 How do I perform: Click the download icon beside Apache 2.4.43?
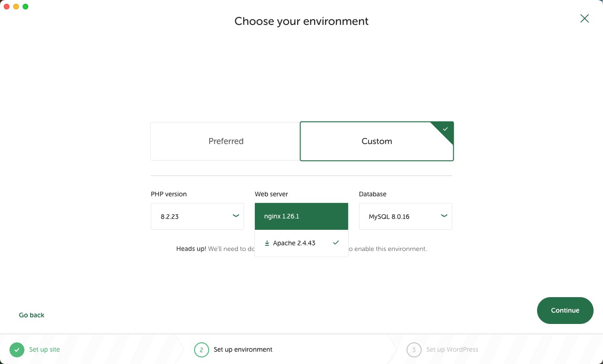267,243
